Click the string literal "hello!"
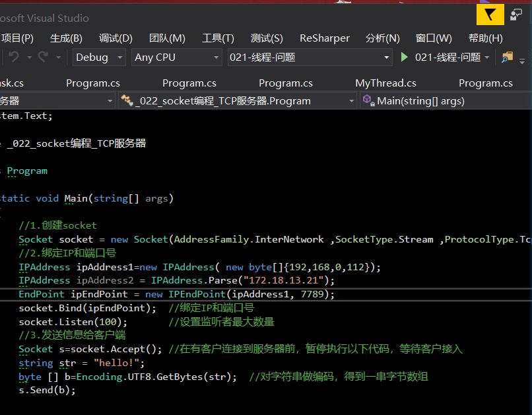This screenshot has height=415, width=532. 116,363
